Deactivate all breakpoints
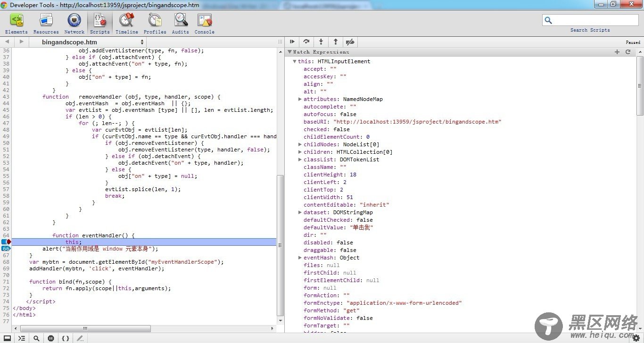The image size is (644, 343). pyautogui.click(x=350, y=42)
